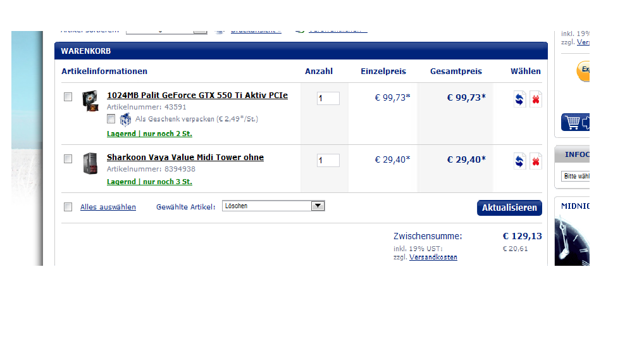644x355 pixels.
Task: Open the Bitte wählen dropdown in sidebar
Action: (x=576, y=177)
